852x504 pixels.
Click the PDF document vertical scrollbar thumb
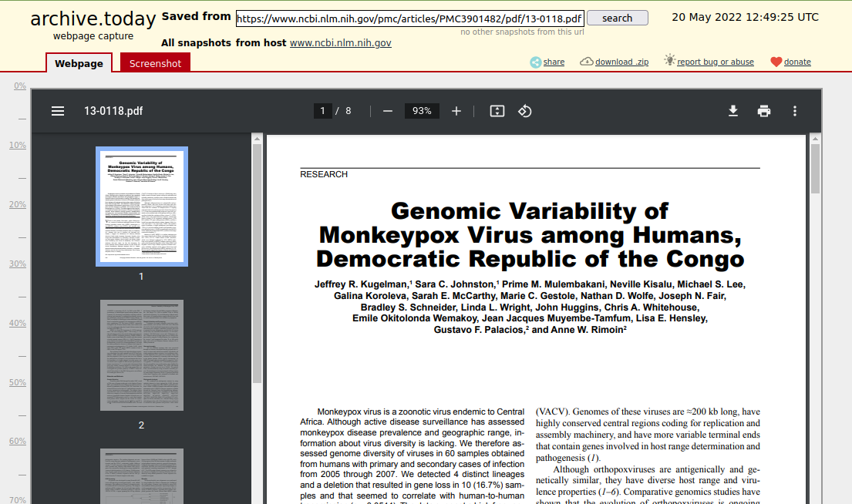815,168
